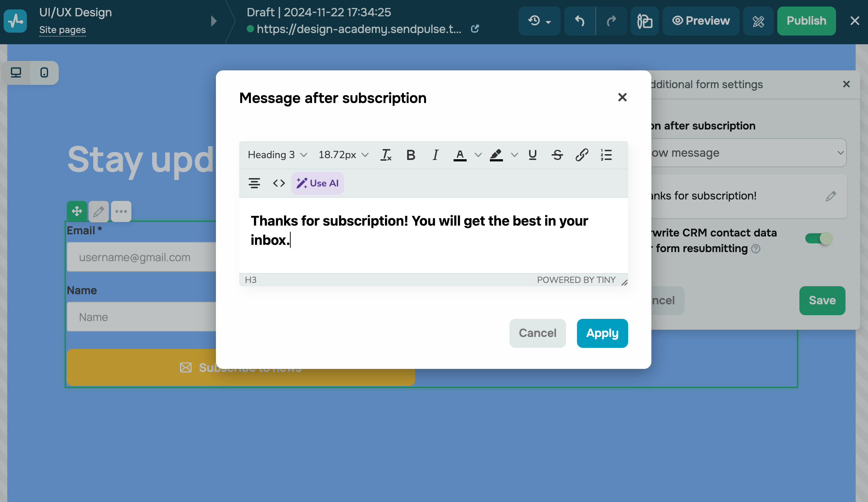Toggle bold formatting in editor

coord(411,155)
